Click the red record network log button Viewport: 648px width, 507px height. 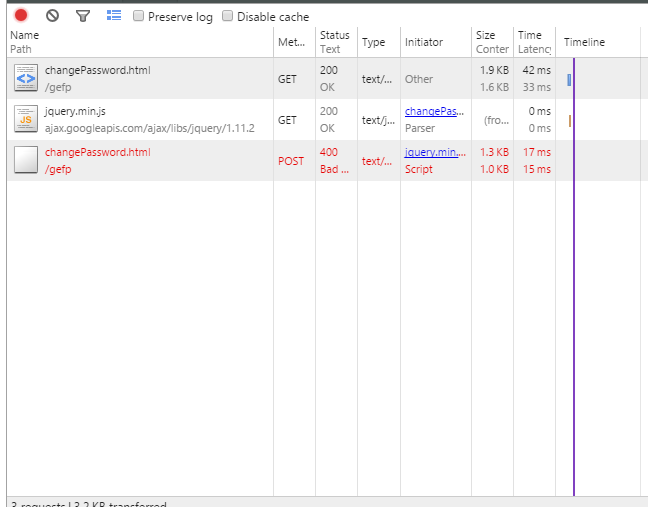[21, 16]
